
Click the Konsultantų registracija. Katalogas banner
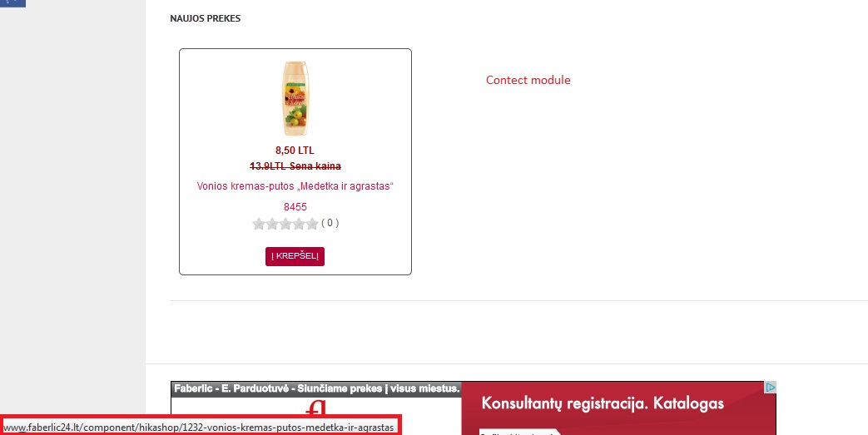point(603,403)
